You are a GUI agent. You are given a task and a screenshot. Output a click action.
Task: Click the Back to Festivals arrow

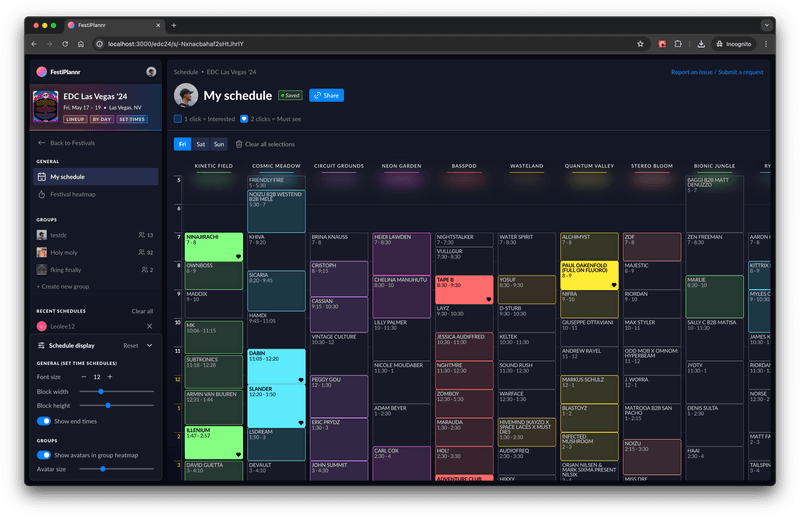click(41, 143)
